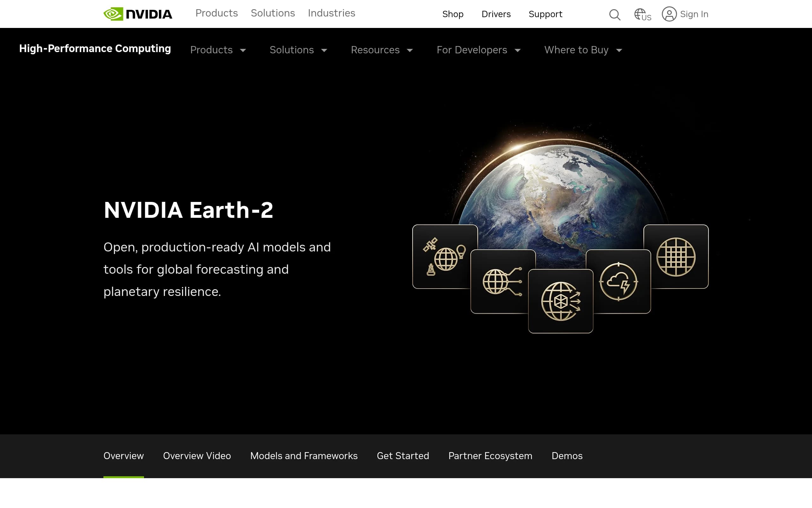Switch to the Partner Ecosystem tab

490,456
